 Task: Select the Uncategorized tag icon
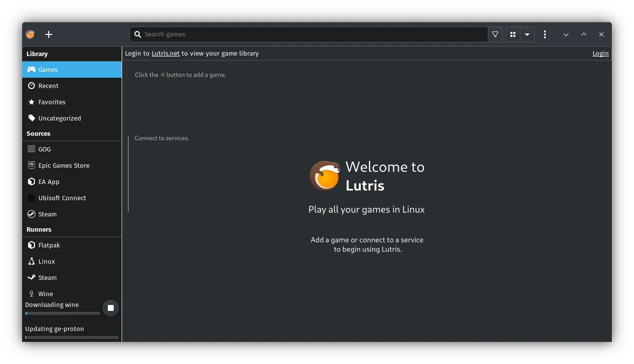click(32, 118)
